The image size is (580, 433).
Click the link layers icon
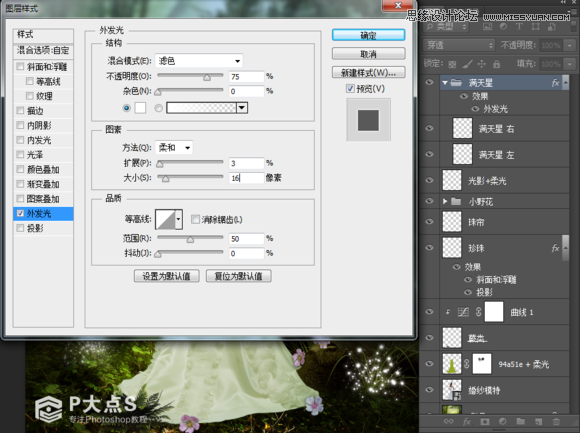coord(448,422)
